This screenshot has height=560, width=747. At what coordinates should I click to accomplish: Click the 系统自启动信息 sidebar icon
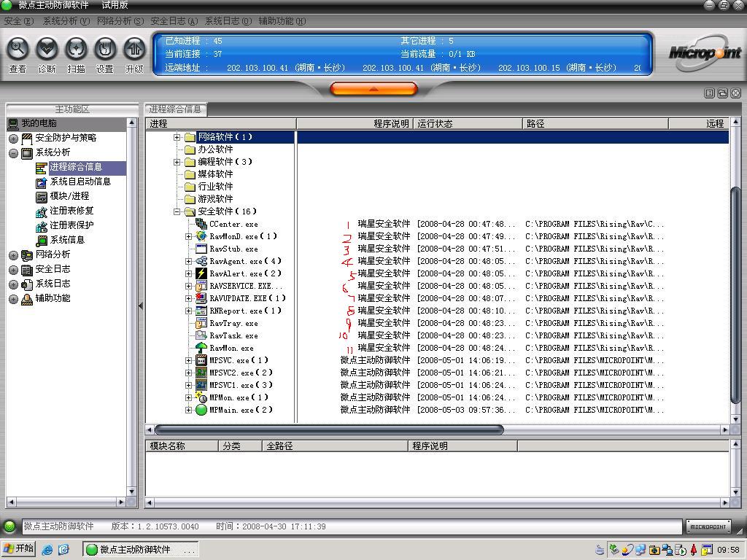click(42, 182)
